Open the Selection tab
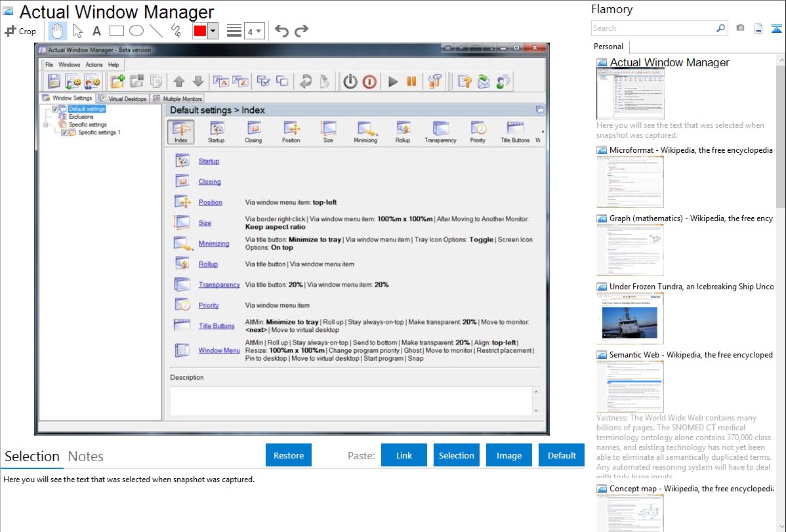Image resolution: width=786 pixels, height=532 pixels. coord(32,457)
